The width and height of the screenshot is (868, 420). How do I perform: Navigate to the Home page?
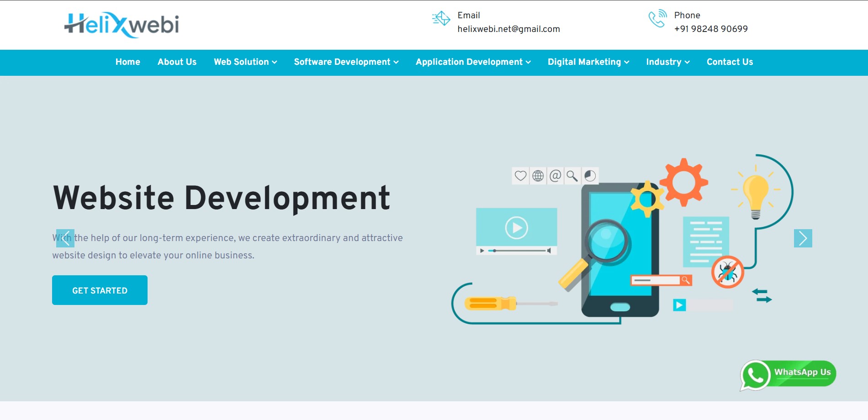tap(128, 62)
